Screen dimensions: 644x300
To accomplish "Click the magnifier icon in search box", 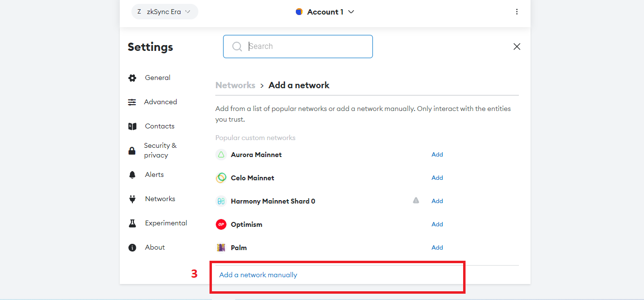I will (x=237, y=47).
